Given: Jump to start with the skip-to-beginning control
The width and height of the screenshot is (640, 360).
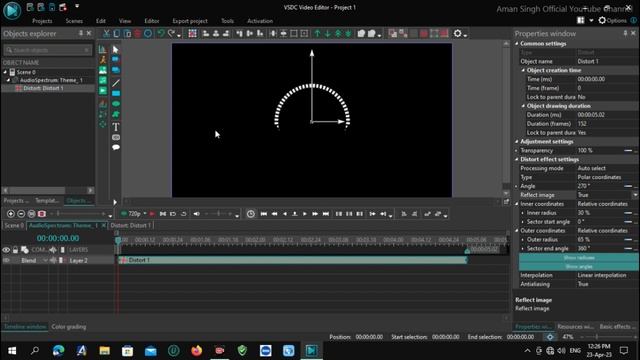Looking at the screenshot, I should 264,213.
